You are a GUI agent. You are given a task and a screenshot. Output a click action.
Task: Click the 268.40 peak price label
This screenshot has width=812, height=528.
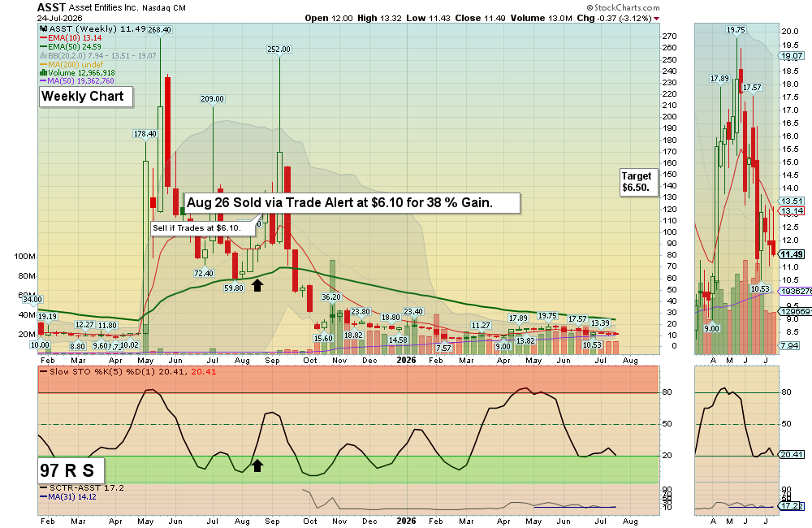click(x=159, y=29)
